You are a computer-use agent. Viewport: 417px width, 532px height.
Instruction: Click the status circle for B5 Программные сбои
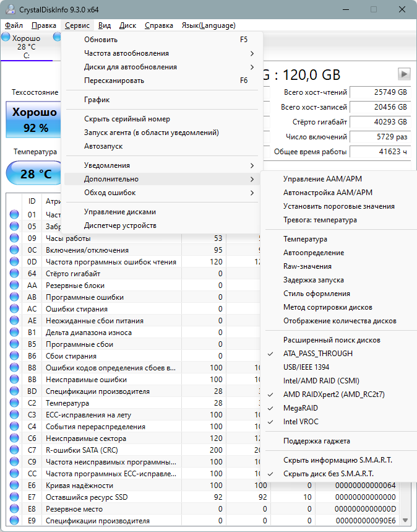[x=14, y=344]
